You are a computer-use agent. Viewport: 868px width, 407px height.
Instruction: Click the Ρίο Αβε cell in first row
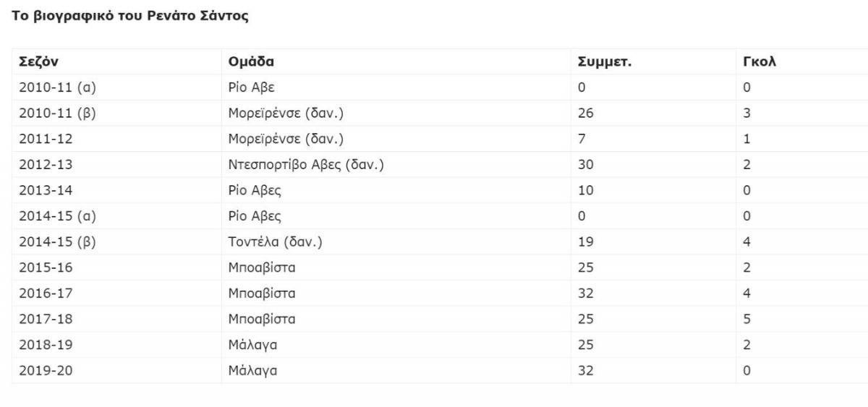coord(396,87)
